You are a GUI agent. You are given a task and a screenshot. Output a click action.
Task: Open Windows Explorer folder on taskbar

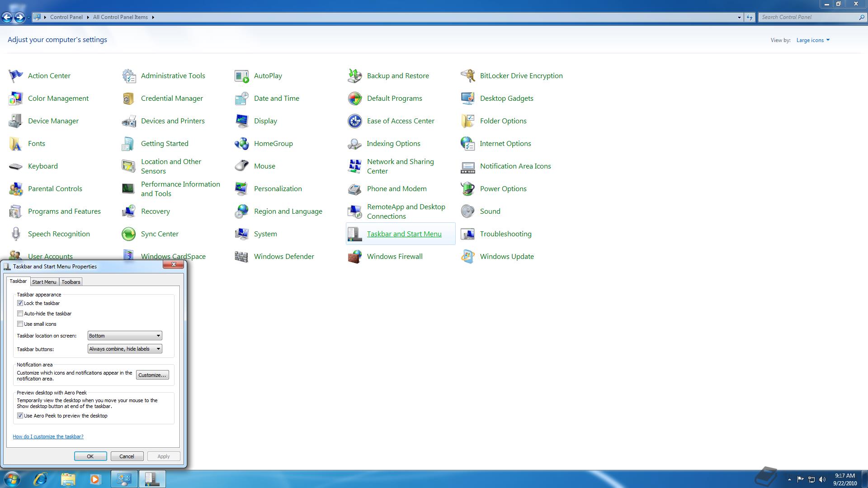click(x=68, y=479)
